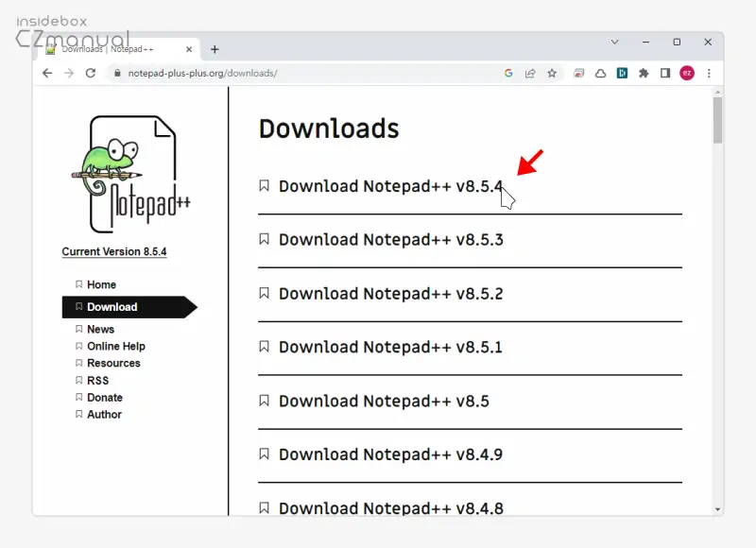
Task: Open the browser extensions puzzle icon
Action: [x=643, y=73]
